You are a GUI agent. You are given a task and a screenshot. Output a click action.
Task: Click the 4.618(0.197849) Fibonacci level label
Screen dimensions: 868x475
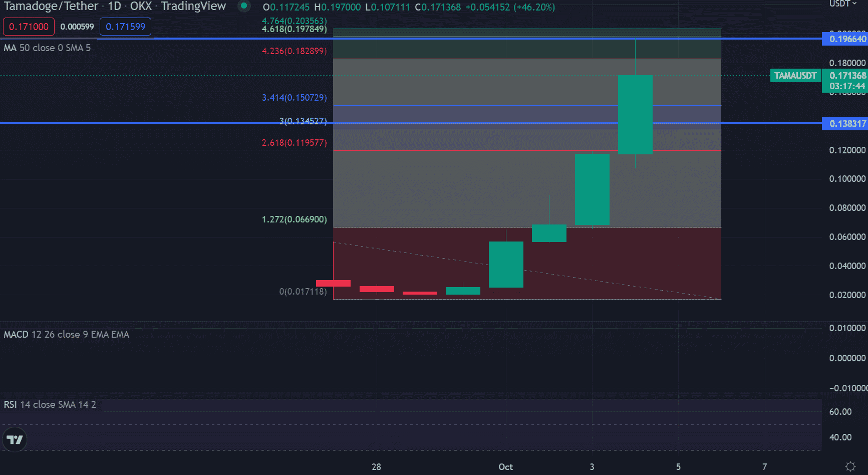tap(294, 29)
